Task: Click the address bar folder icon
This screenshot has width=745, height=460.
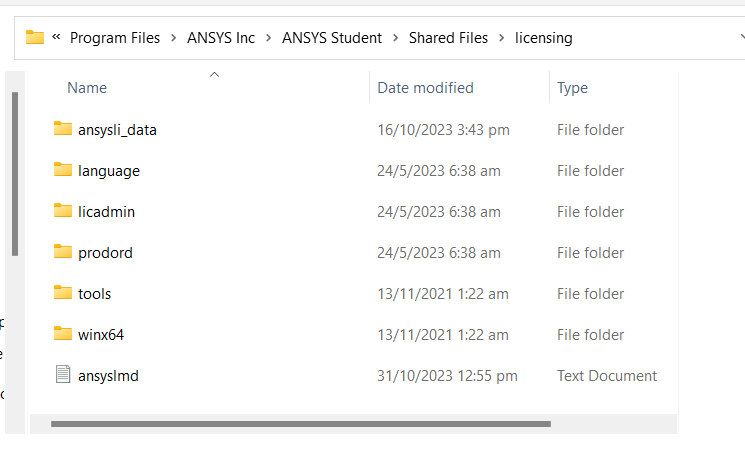Action: tap(35, 38)
